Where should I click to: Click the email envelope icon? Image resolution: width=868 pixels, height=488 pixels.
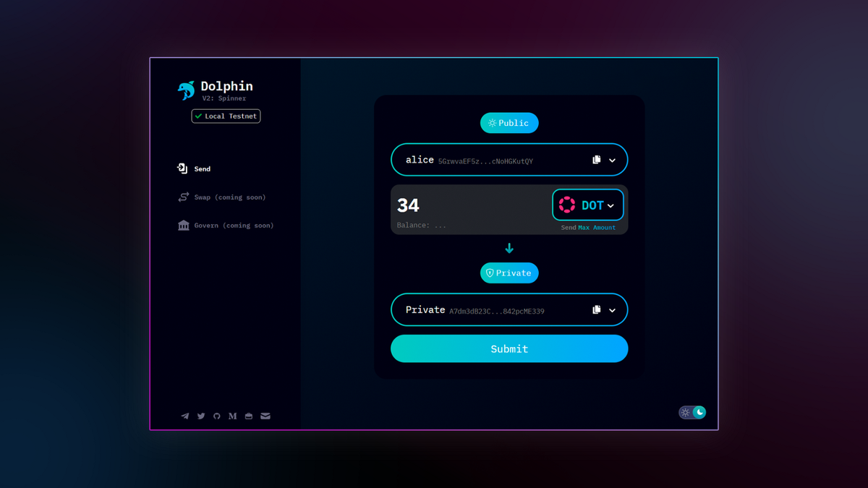(x=265, y=416)
